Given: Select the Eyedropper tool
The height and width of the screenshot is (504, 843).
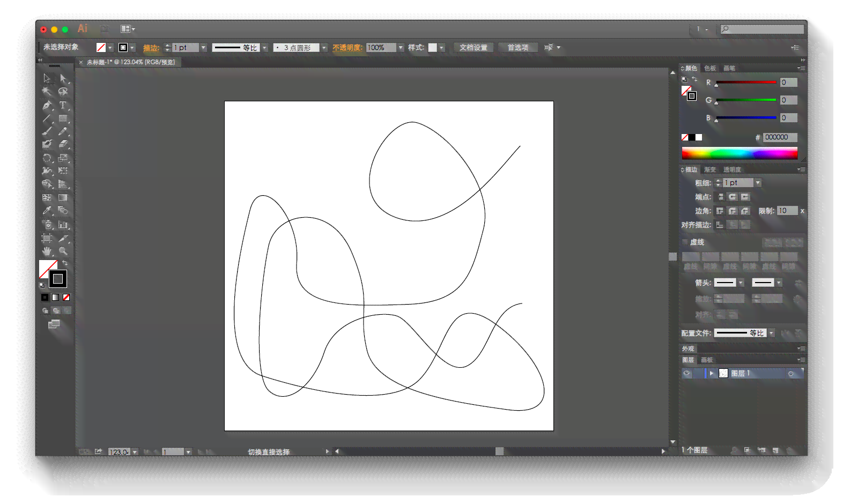Looking at the screenshot, I should 47,211.
